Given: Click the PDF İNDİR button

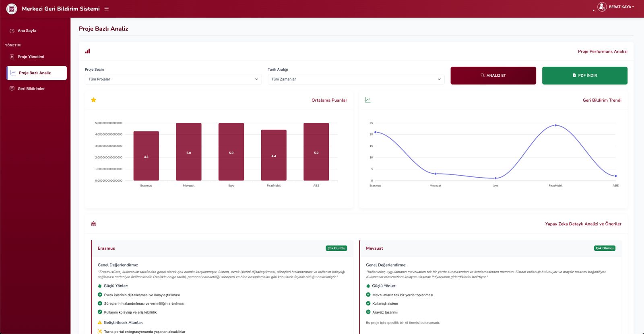Looking at the screenshot, I should coord(584,76).
